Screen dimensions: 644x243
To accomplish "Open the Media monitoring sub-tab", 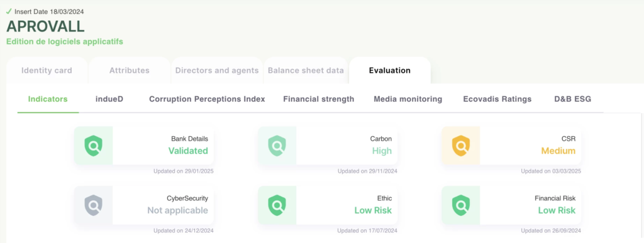I will (x=408, y=99).
